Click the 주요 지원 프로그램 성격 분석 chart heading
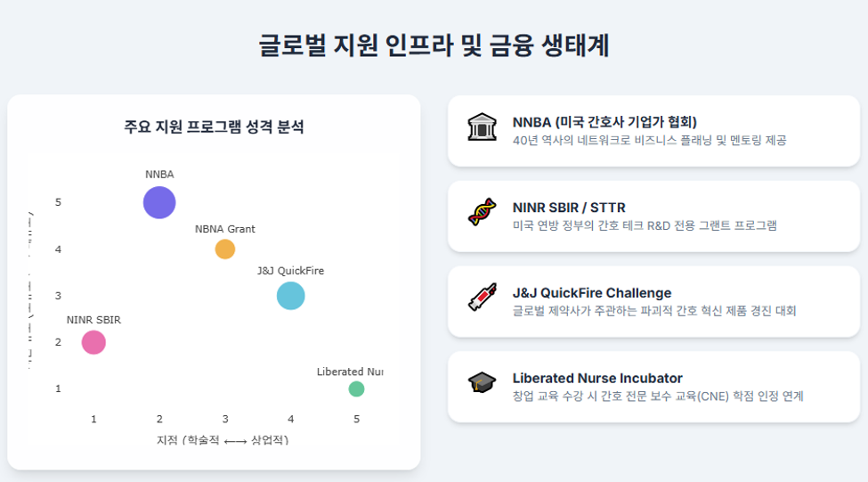Screen dimensions: 868x482 pos(214,127)
